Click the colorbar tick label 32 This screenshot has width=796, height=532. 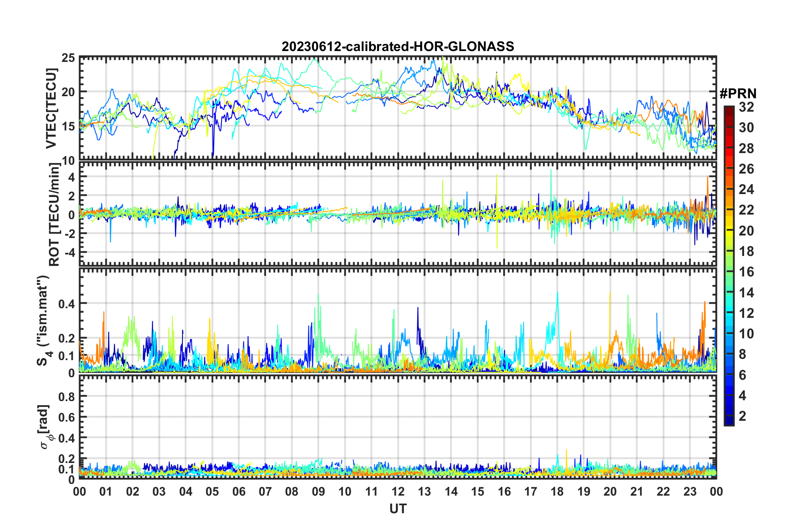(746, 107)
